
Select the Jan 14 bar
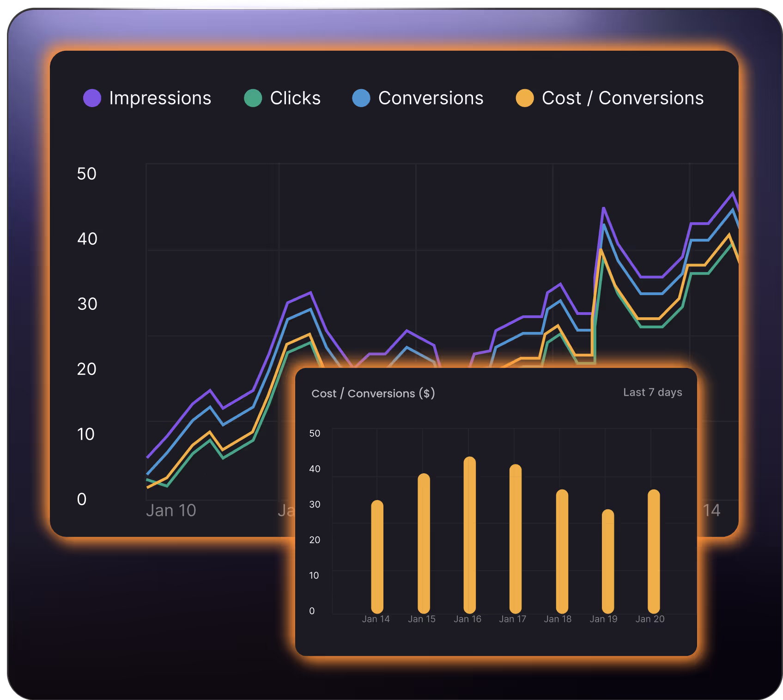[x=377, y=556]
